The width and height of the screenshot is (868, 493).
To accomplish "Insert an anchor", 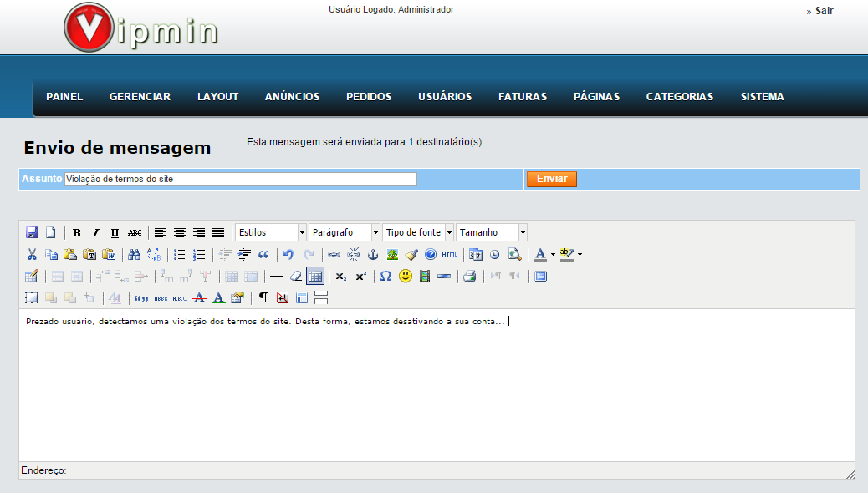I will tap(373, 255).
